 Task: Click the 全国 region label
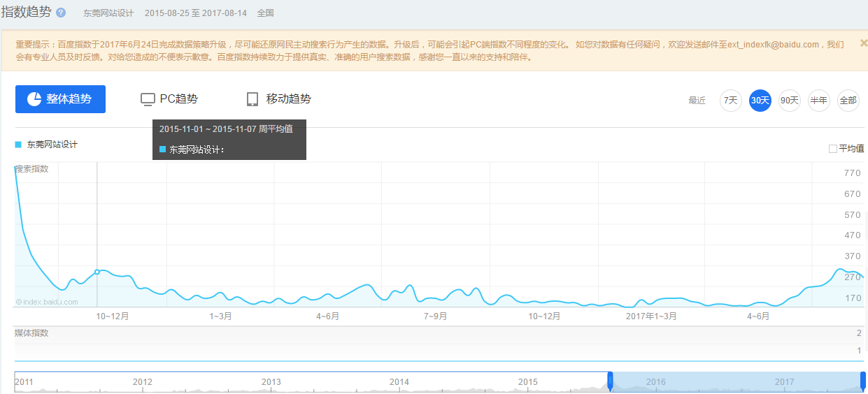click(266, 13)
